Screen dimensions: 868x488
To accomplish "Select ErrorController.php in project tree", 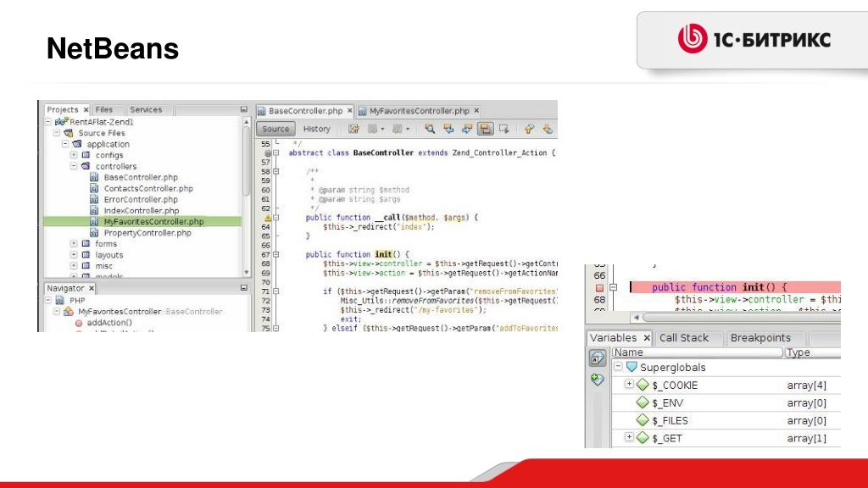I will coord(141,199).
